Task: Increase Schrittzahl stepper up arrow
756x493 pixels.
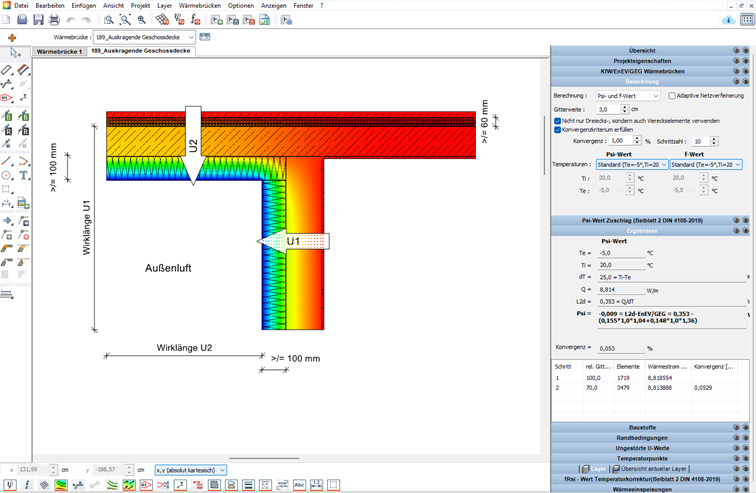Action: [x=715, y=139]
